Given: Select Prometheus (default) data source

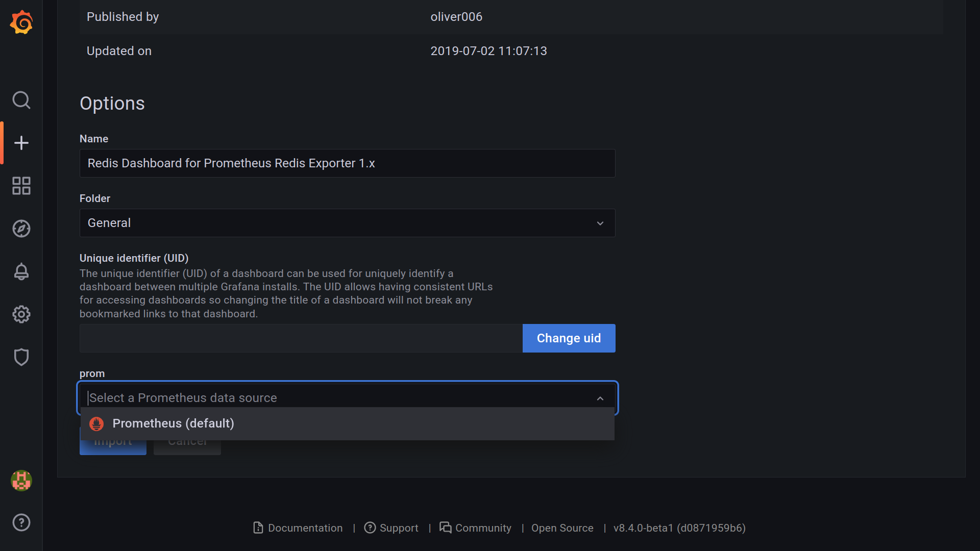Looking at the screenshot, I should tap(174, 423).
